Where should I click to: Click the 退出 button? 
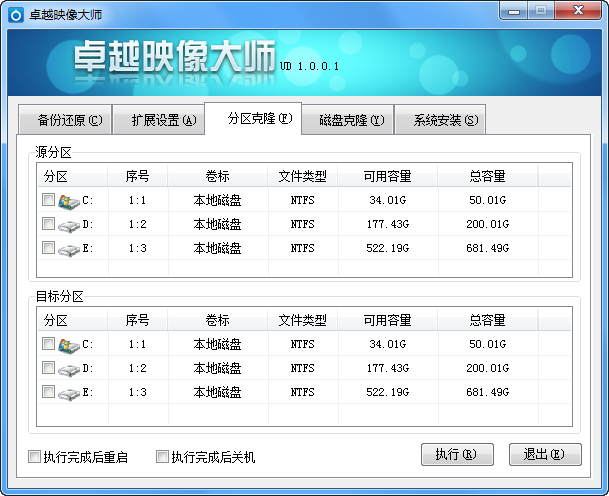pos(545,454)
